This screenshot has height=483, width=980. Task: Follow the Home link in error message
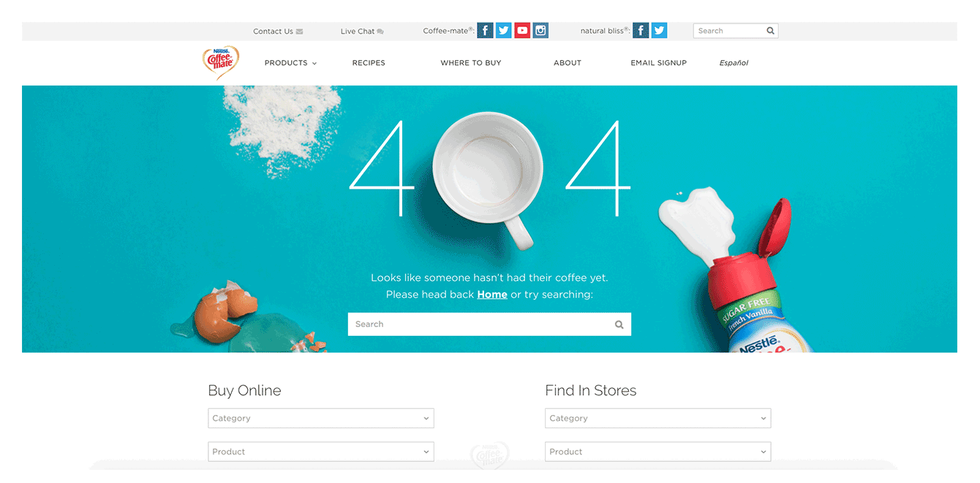[x=492, y=294]
